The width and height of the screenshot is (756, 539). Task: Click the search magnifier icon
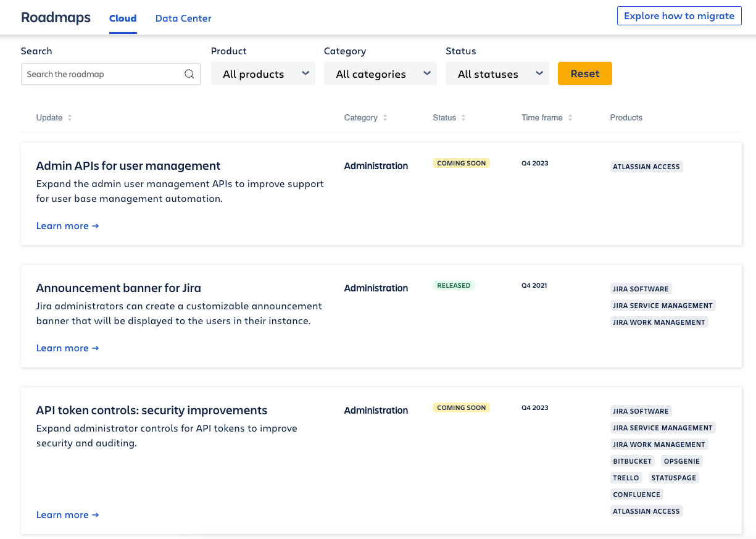point(189,74)
